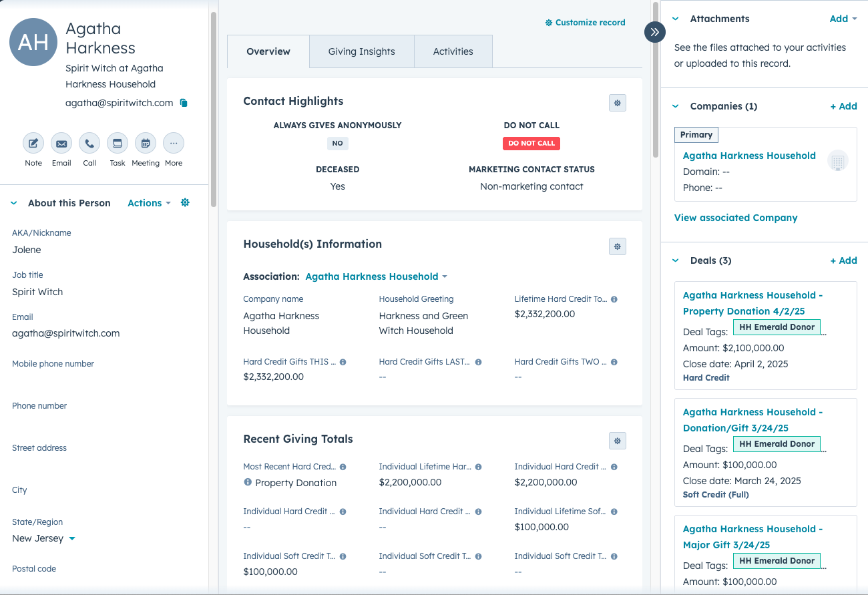Schedule a meeting via the Meeting icon
The image size is (868, 595).
146,144
